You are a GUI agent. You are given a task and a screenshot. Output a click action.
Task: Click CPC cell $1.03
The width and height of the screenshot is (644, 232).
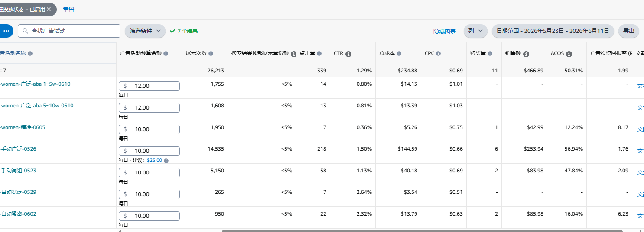(x=456, y=106)
